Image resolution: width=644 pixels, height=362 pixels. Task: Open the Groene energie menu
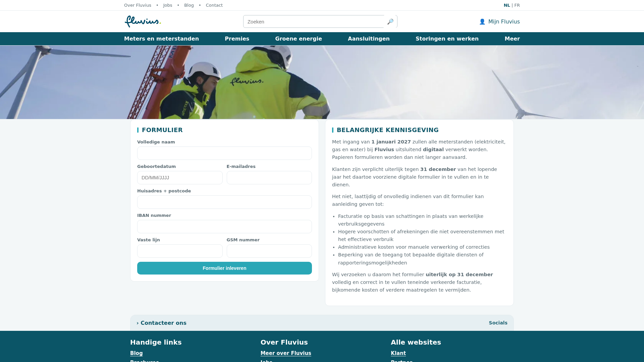click(299, 39)
